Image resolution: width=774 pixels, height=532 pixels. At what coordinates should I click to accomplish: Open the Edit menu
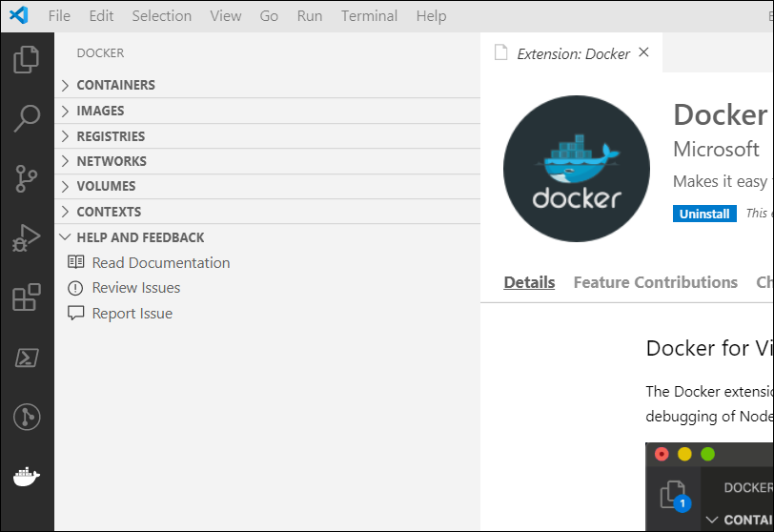[x=101, y=16]
